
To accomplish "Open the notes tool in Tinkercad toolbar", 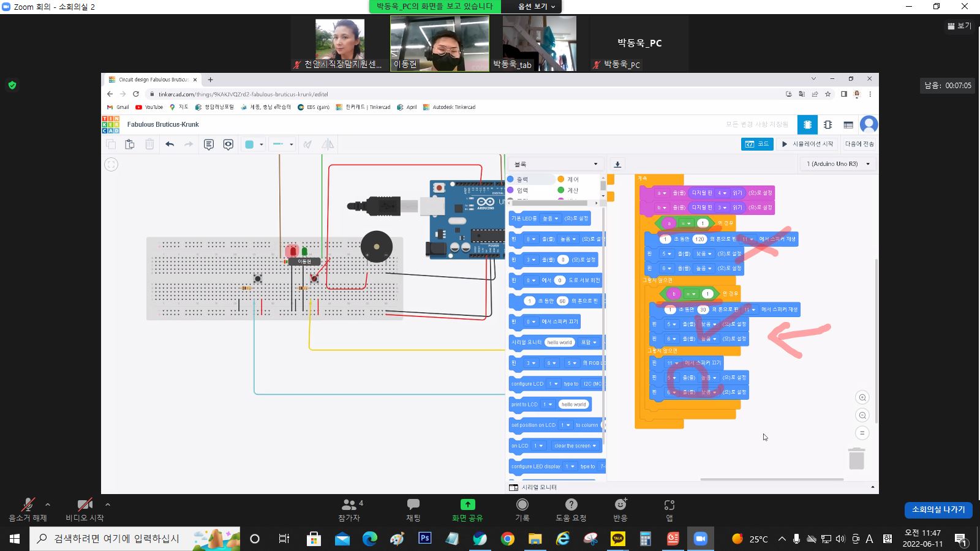I will point(209,144).
